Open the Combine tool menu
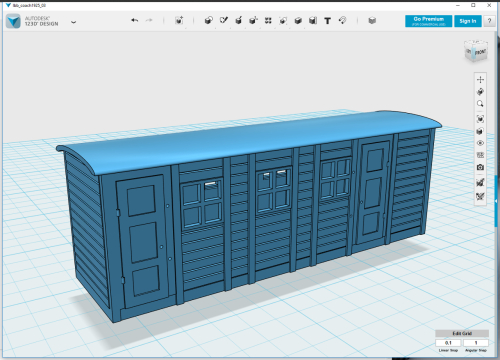 point(298,20)
